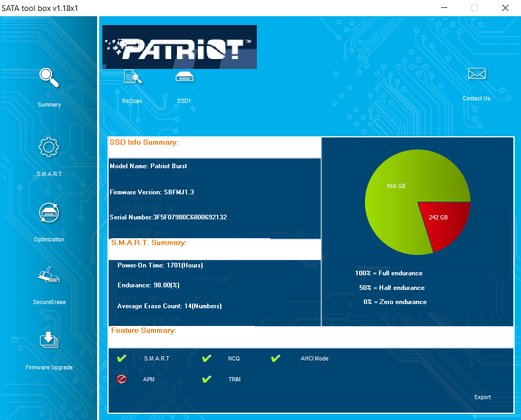Image resolution: width=521 pixels, height=420 pixels.
Task: Click the Export button
Action: [482, 397]
